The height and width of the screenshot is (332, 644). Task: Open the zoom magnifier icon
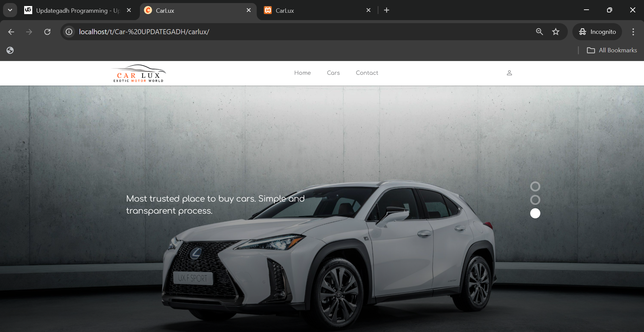[539, 32]
